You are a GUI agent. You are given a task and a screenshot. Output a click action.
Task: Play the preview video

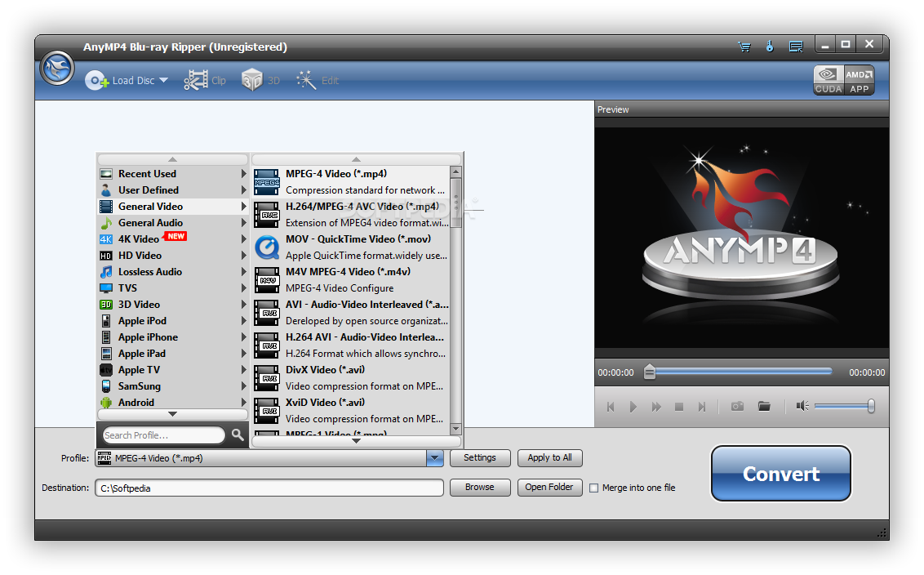click(633, 406)
